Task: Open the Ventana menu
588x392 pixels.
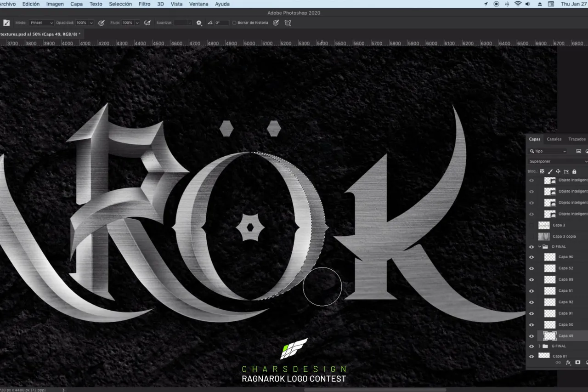Action: [198, 4]
